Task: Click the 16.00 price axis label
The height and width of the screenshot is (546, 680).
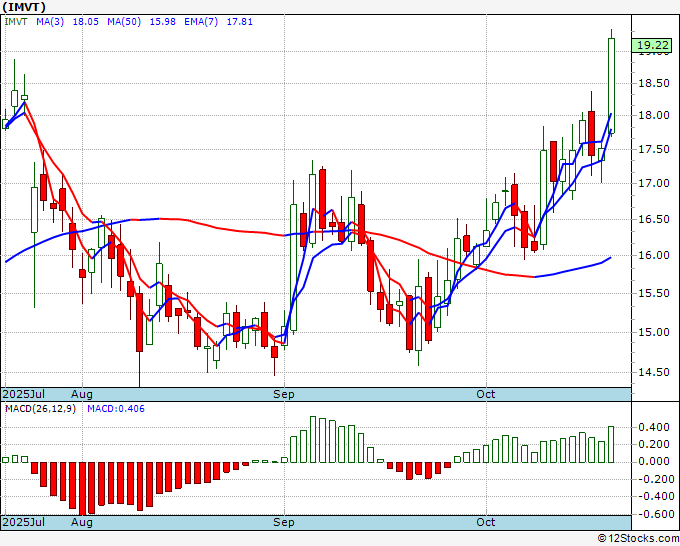Action: (654, 255)
